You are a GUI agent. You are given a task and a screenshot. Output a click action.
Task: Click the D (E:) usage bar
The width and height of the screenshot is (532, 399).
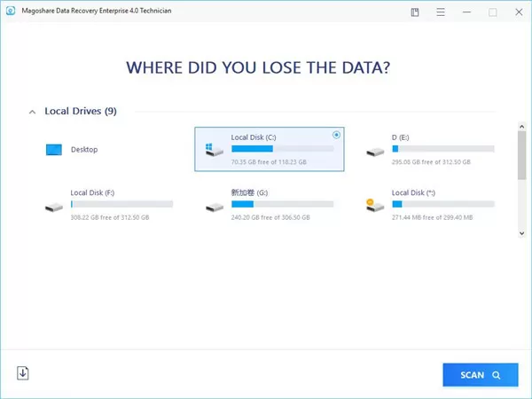(x=443, y=149)
